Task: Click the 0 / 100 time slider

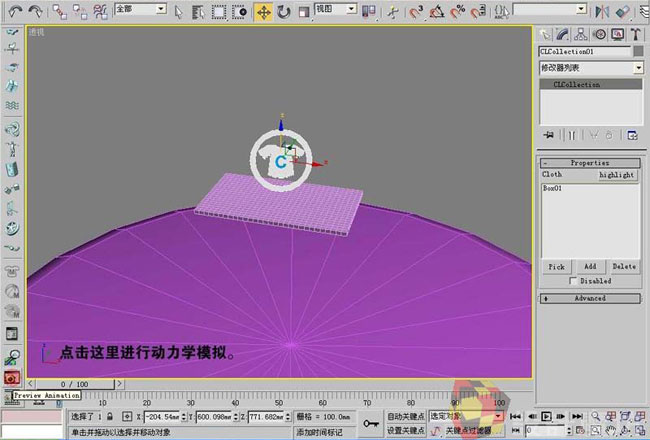Action: click(x=75, y=384)
